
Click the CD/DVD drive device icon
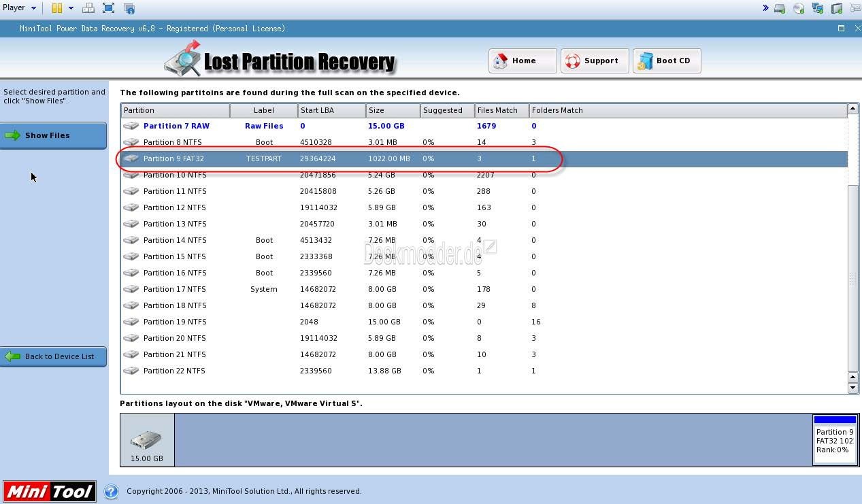(x=799, y=8)
